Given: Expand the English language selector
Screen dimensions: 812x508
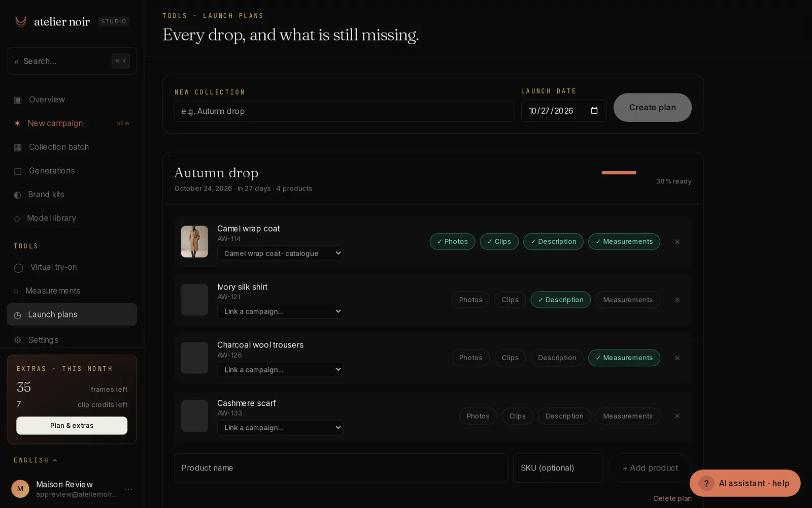Looking at the screenshot, I should pos(36,460).
